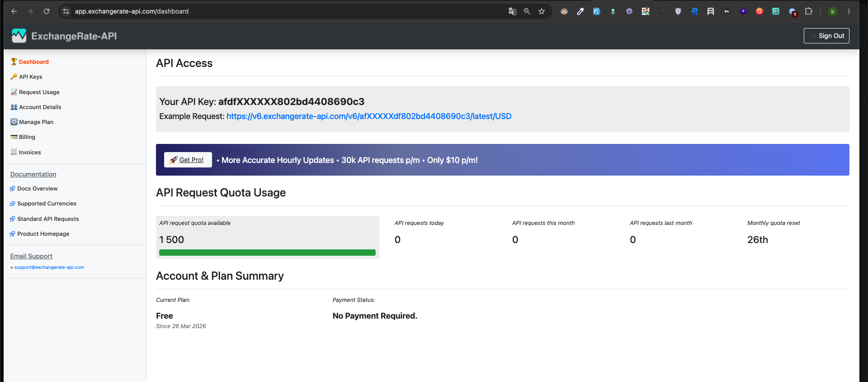868x382 pixels.
Task: Click the zoom magnifier icon in address bar
Action: (x=527, y=11)
